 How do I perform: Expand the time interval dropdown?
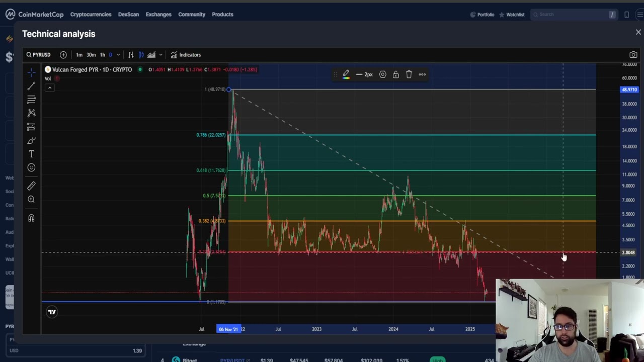118,55
